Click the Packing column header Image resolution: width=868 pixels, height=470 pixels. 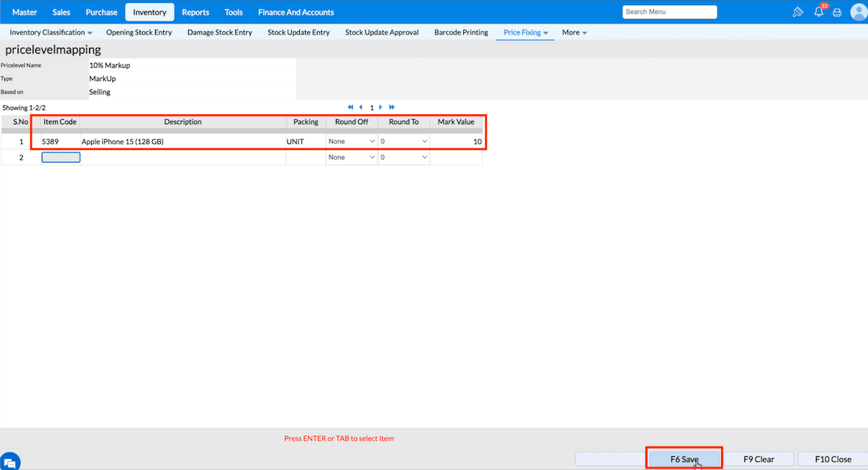pyautogui.click(x=306, y=122)
